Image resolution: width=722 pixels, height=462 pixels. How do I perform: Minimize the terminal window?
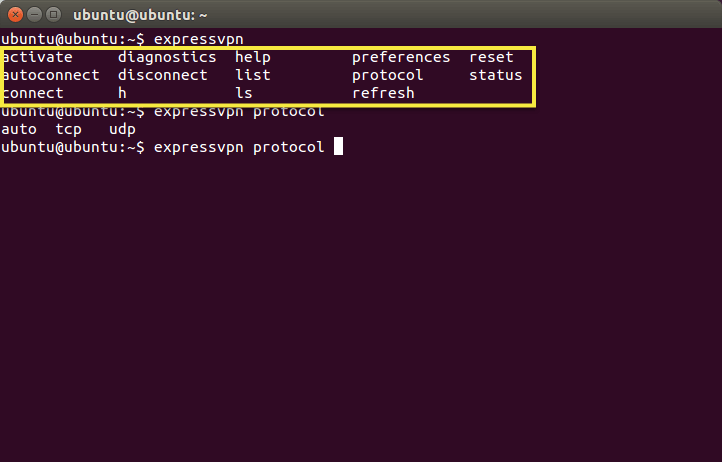click(x=35, y=15)
